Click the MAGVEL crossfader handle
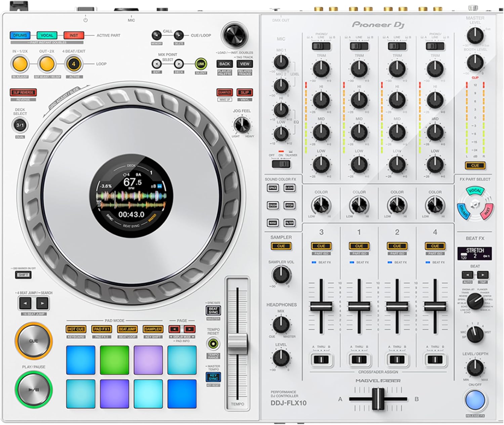Image resolution: width=504 pixels, height=425 pixels. 378,399
